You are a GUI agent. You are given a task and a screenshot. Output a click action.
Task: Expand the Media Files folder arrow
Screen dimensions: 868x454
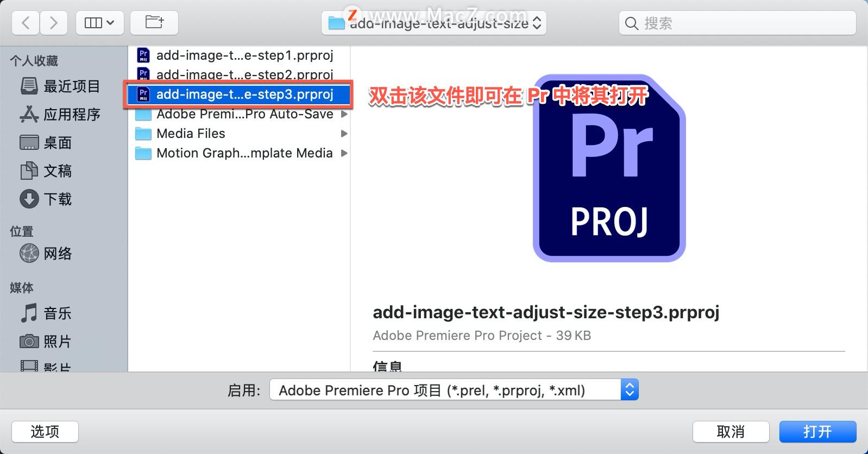[x=344, y=134]
